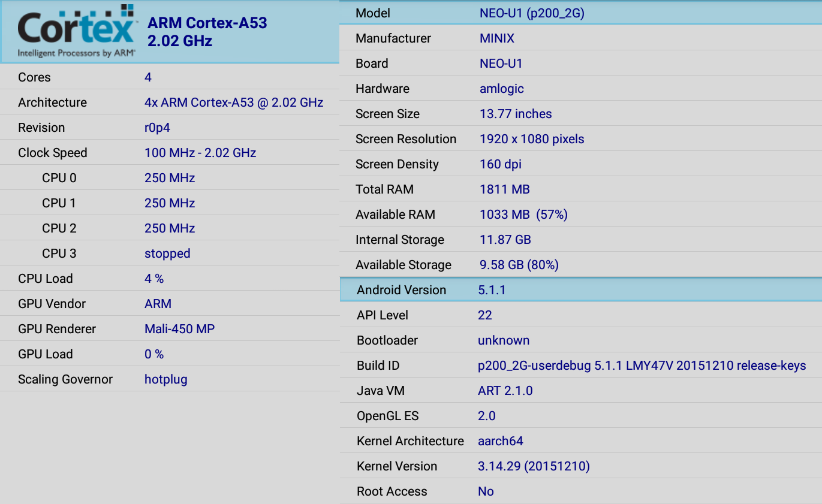822x504 pixels.
Task: Click the Total RAM row
Action: [x=580, y=189]
